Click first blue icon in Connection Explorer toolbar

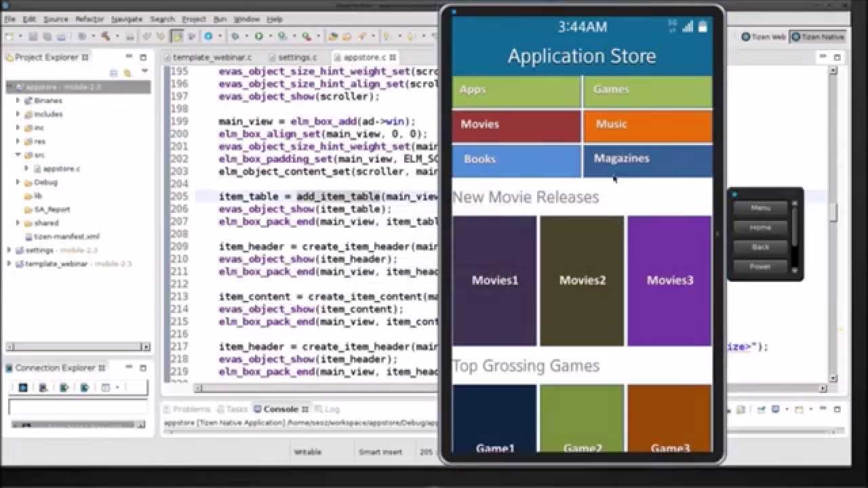(22, 388)
